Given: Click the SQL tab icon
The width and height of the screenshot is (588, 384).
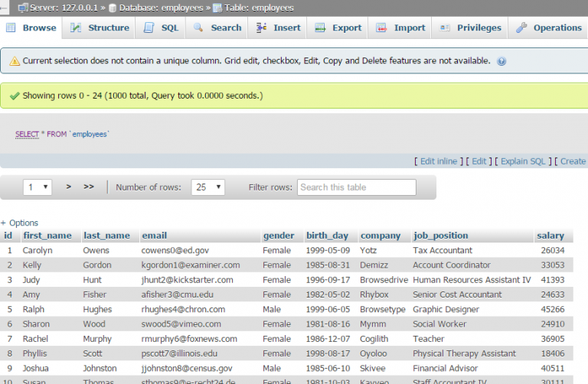Looking at the screenshot, I should point(148,28).
